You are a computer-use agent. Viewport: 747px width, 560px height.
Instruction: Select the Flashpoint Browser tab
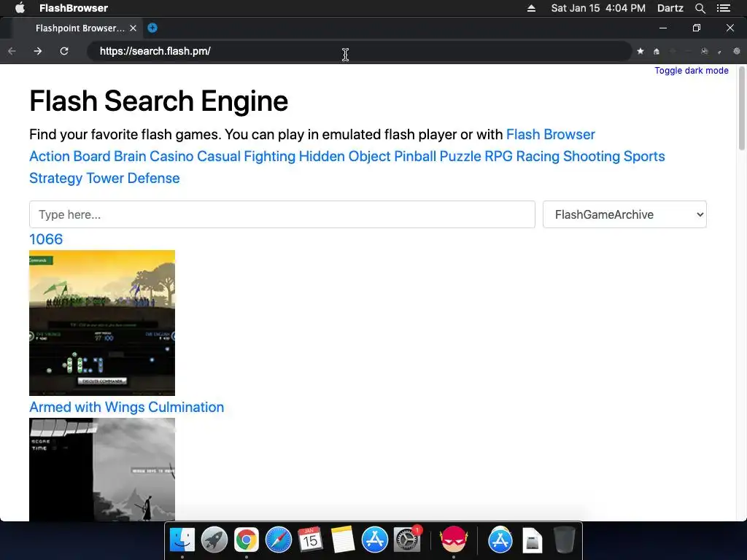pyautogui.click(x=79, y=28)
